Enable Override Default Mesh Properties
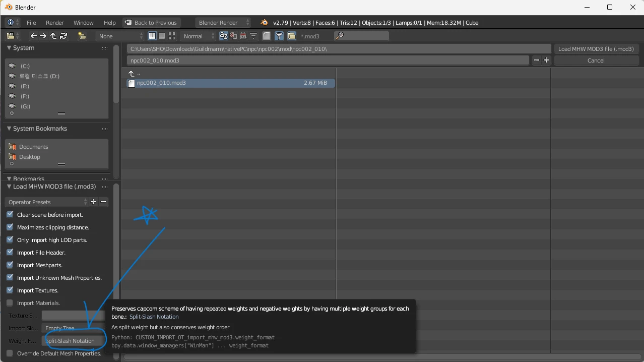This screenshot has width=644, height=362. click(x=10, y=353)
